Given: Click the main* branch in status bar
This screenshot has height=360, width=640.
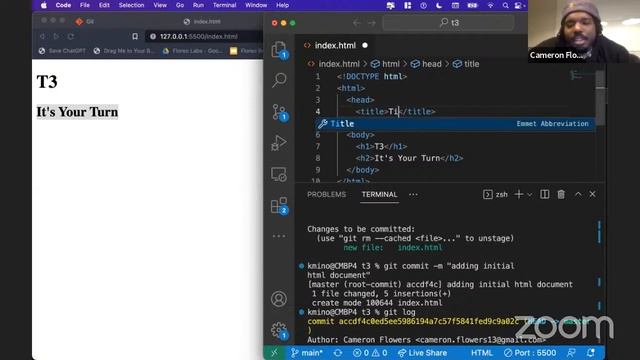Looking at the screenshot, I should click(307, 353).
